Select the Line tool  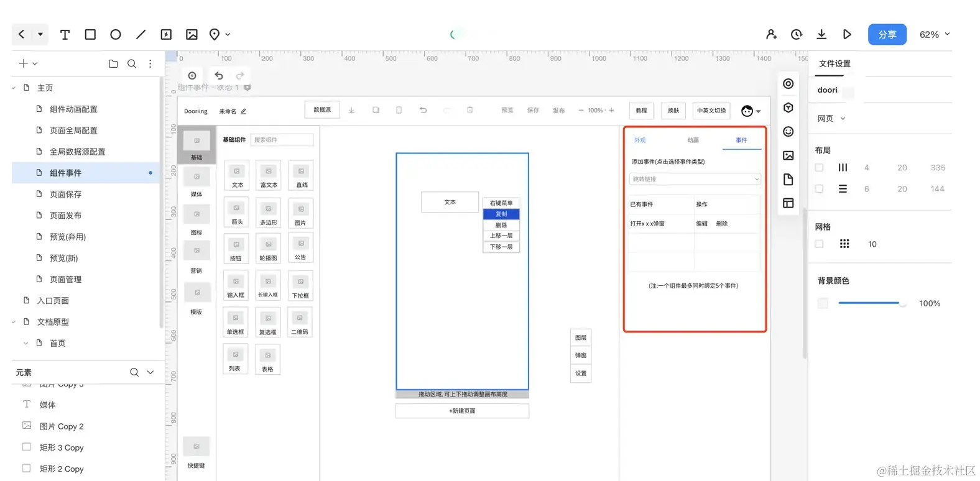click(x=141, y=35)
